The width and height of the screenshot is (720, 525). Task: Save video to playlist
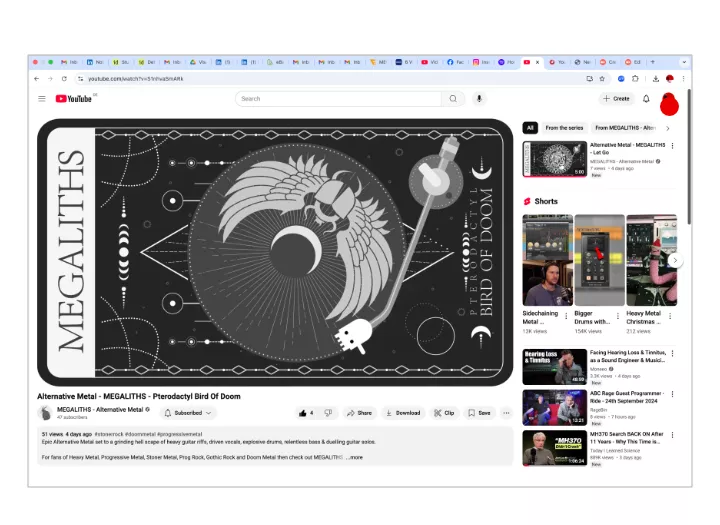(479, 413)
